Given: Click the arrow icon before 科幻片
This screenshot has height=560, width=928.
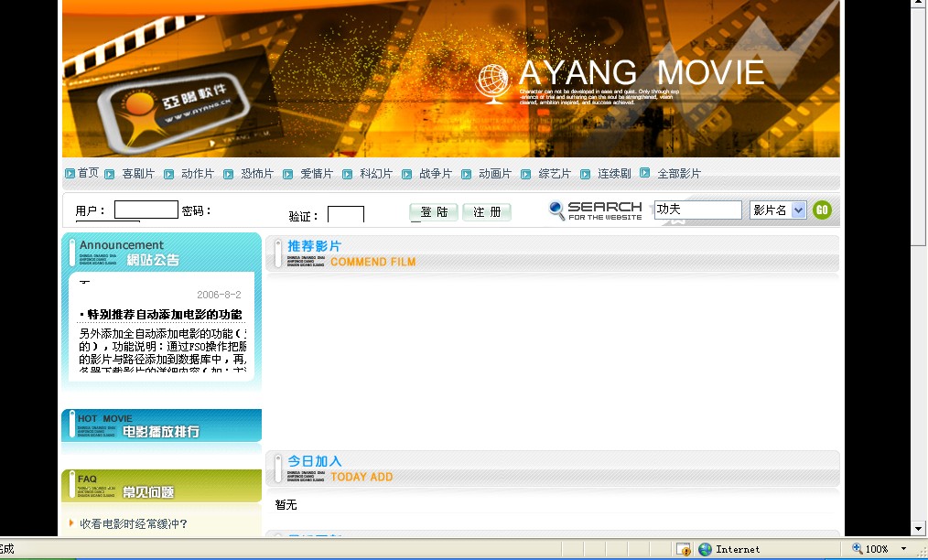Looking at the screenshot, I should [x=348, y=174].
